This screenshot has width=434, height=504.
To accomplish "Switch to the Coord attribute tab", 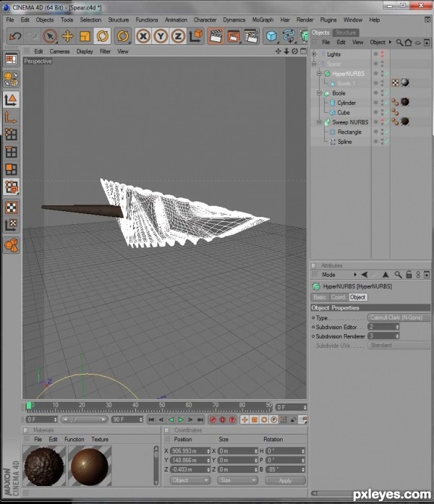I will coord(338,297).
